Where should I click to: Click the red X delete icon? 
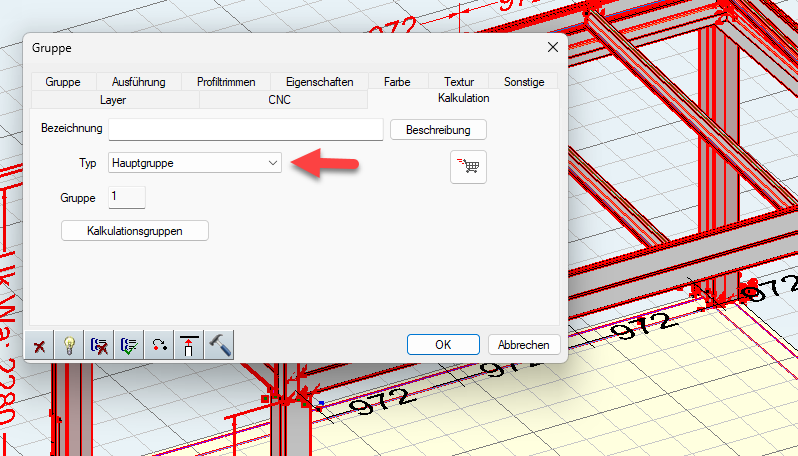coord(40,345)
